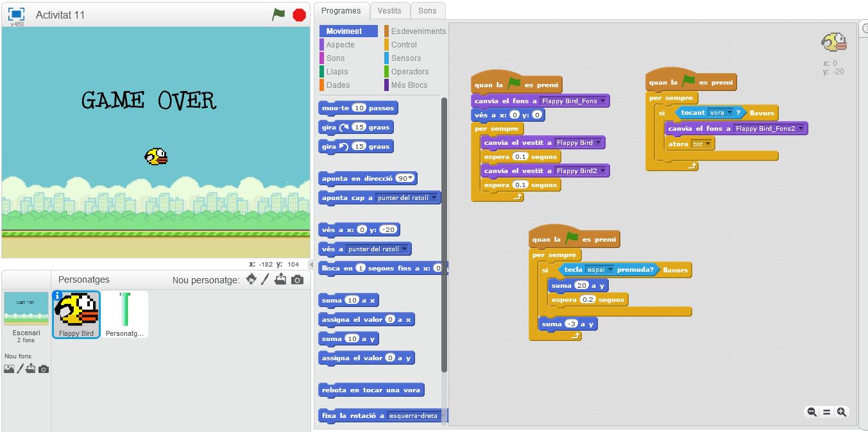Screen dimensions: 868x432
Task: Upload a sprite from file
Action: pos(281,279)
